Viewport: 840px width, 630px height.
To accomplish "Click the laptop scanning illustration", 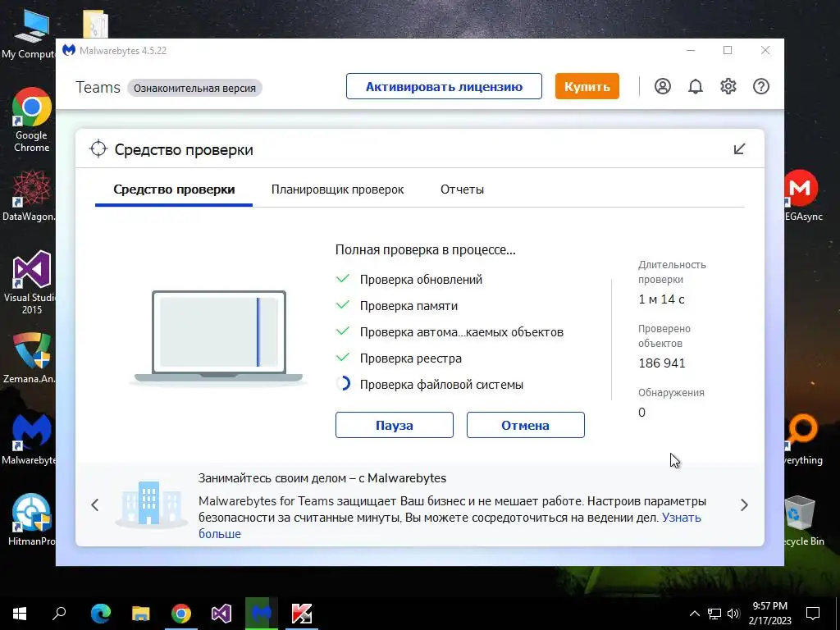I will pyautogui.click(x=218, y=337).
